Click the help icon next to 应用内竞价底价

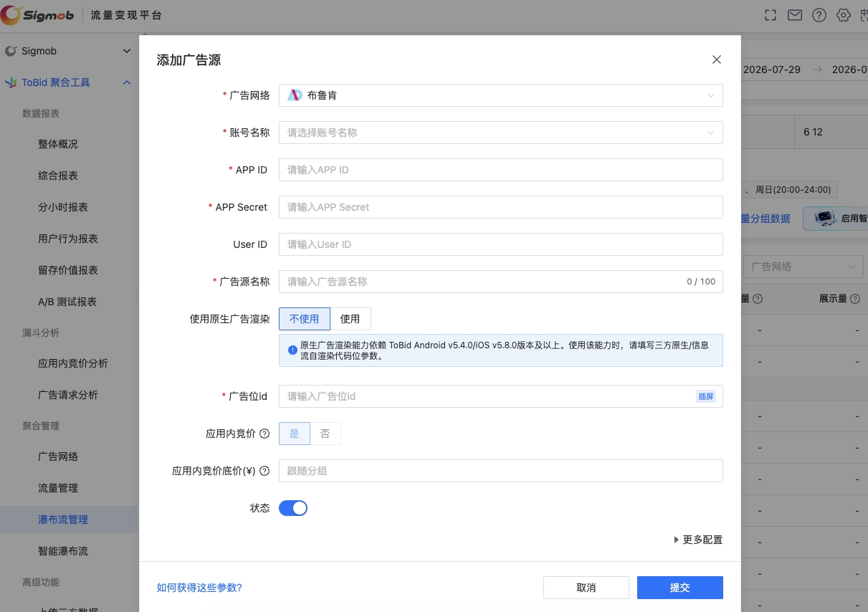pos(264,471)
